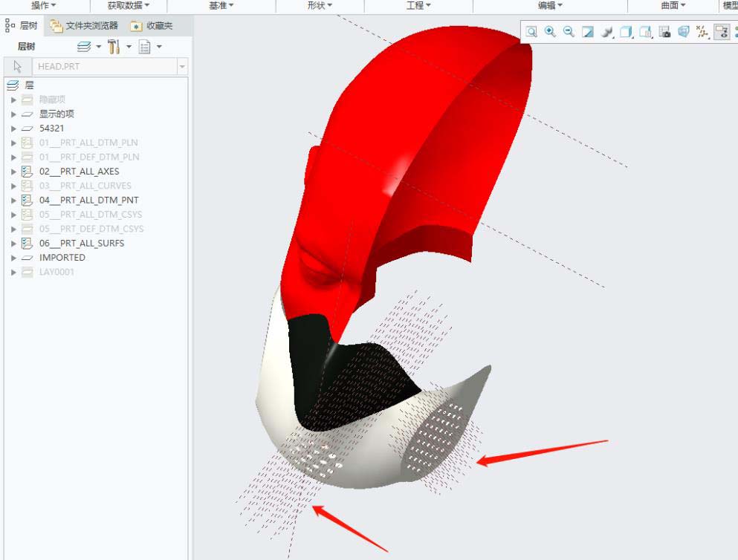
Task: Expand the IMPORTED layer node
Action: (x=13, y=258)
